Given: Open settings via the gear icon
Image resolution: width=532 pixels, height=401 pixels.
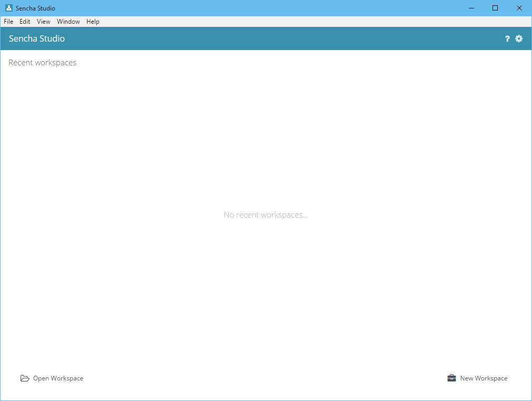Looking at the screenshot, I should click(519, 38).
